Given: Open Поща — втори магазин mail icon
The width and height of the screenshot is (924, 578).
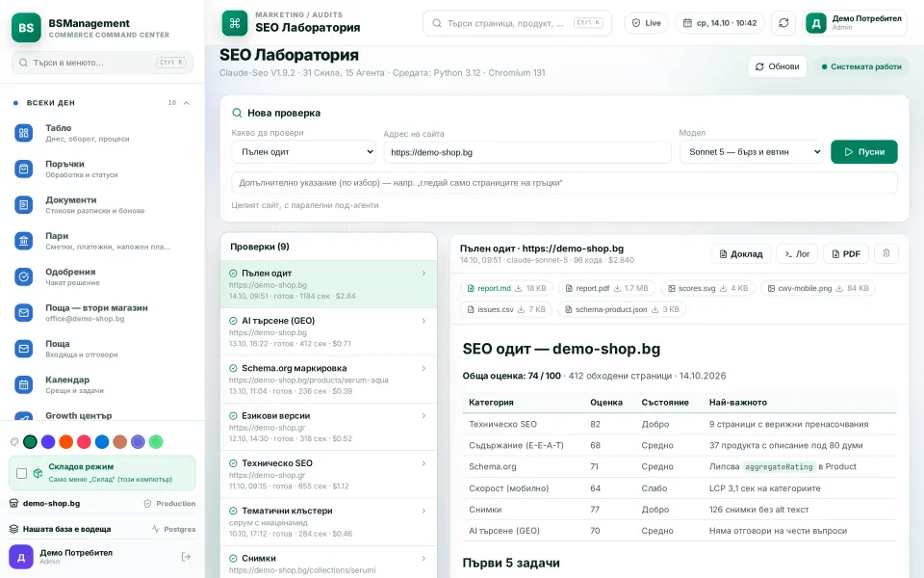Looking at the screenshot, I should point(23,312).
